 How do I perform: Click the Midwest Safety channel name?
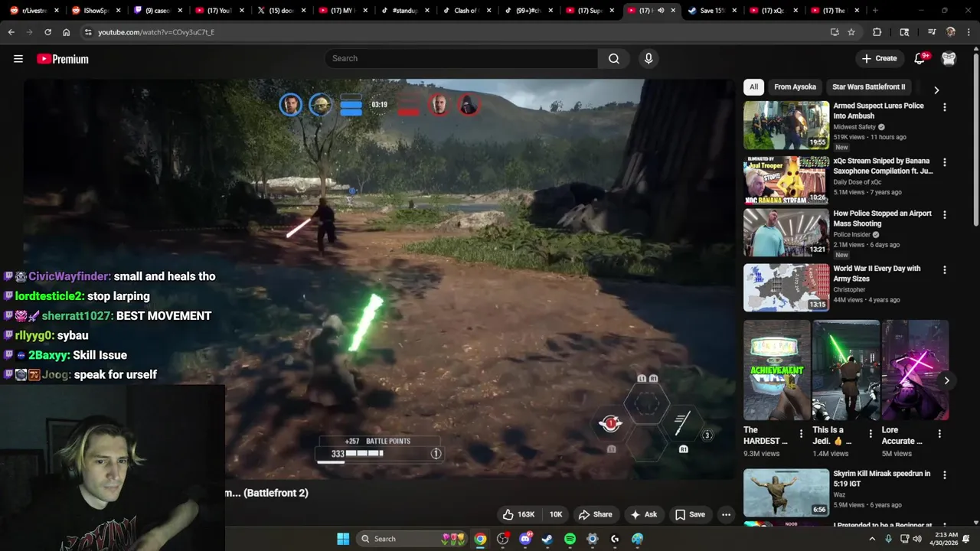tap(854, 127)
